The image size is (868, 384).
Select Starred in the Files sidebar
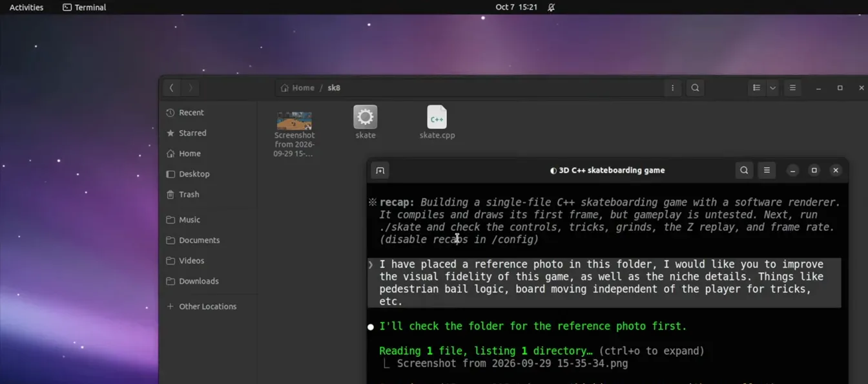(x=208, y=133)
